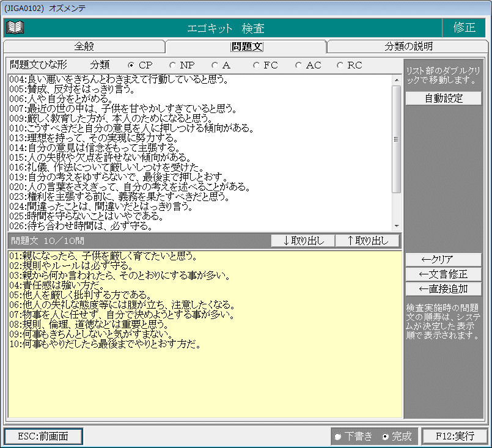Click the template list scroll down arrow
Screen dimensions: 492x448
397,226
